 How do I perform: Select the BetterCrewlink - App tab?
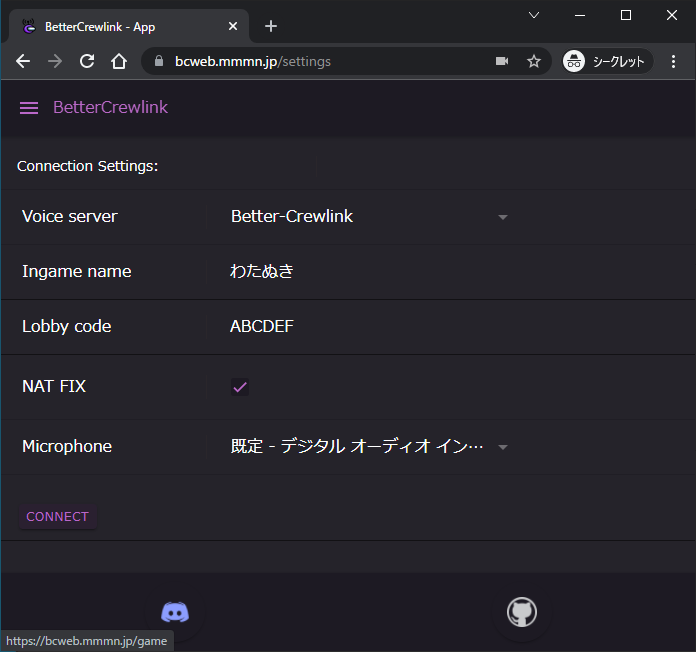click(129, 27)
